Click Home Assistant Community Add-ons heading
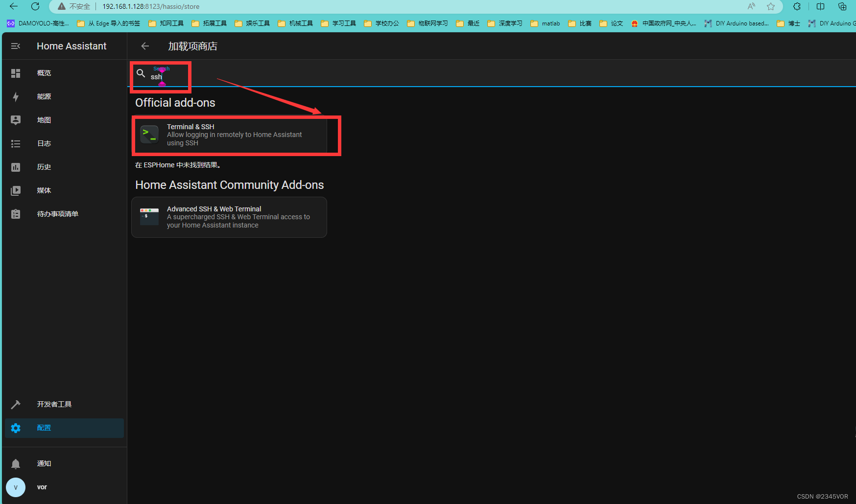 (x=230, y=185)
